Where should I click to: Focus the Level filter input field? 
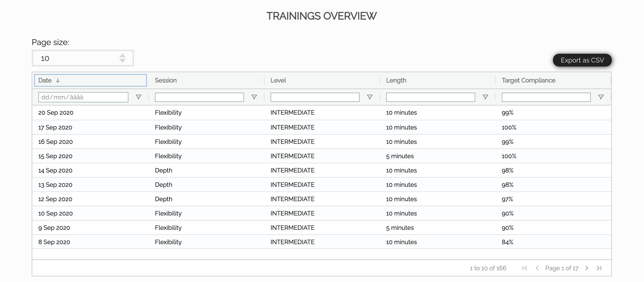coord(315,97)
